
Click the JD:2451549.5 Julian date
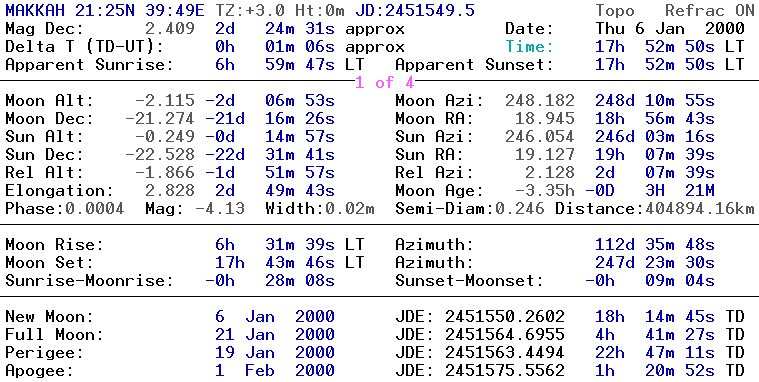pos(415,10)
